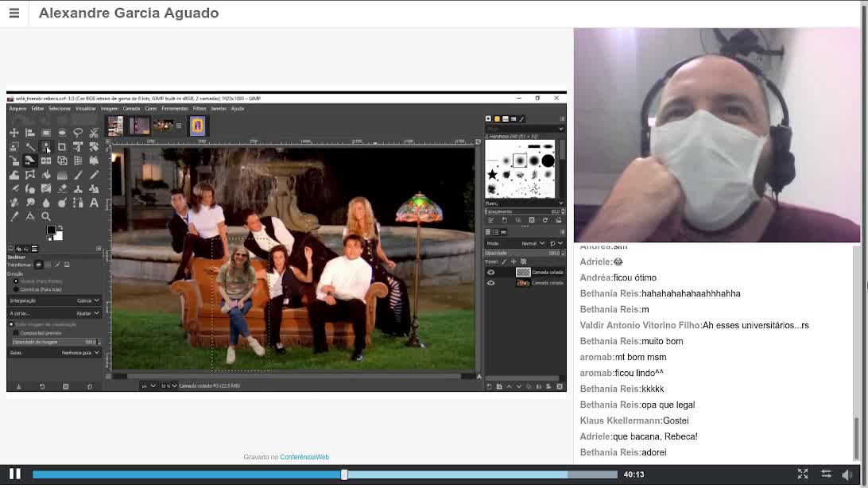
Task: Delete the selected layer with trash icon
Action: 559,386
